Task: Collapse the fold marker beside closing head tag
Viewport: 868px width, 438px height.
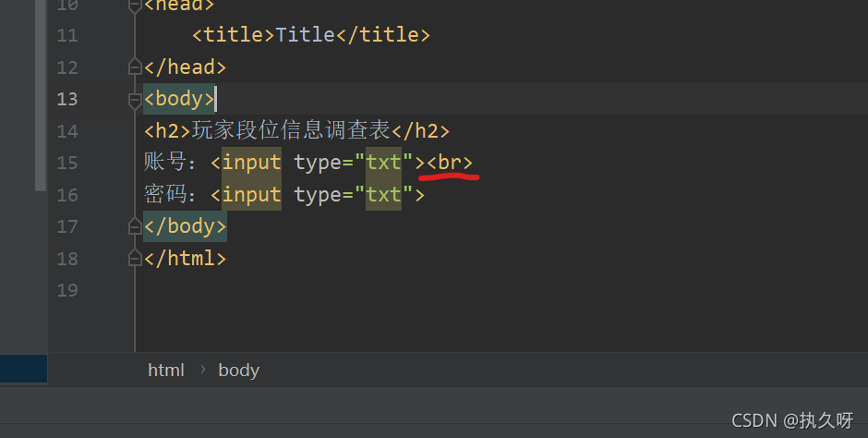Action: (135, 67)
